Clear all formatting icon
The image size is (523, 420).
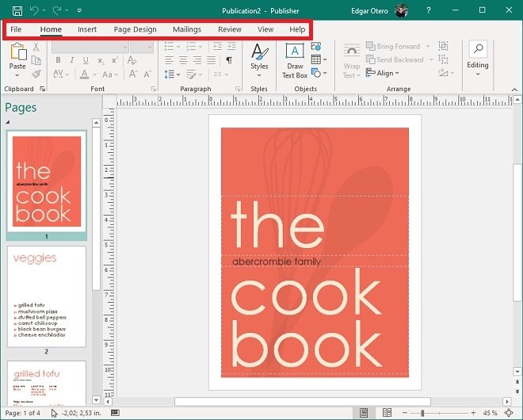point(132,60)
